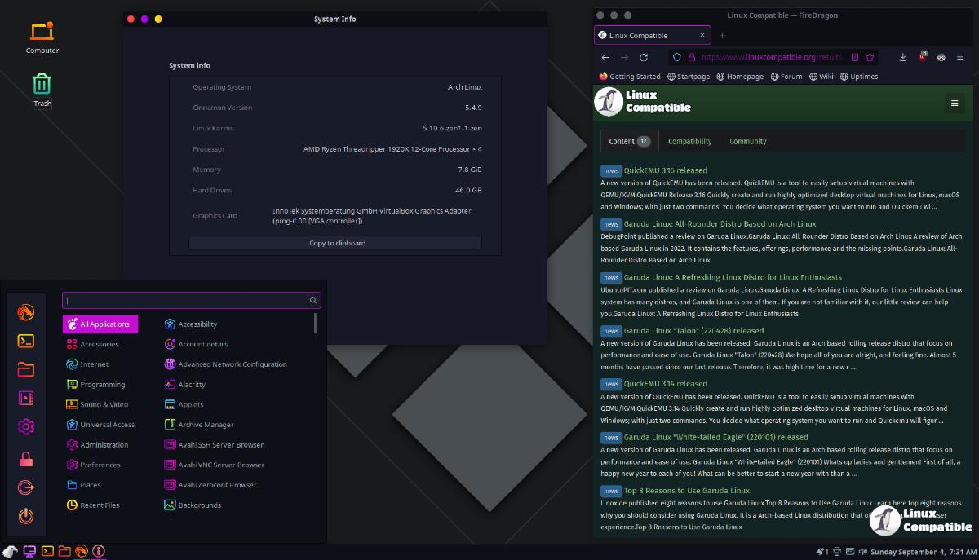Click the lock screen icon in menu sidebar
Viewport: 979px width, 560px height.
[25, 459]
